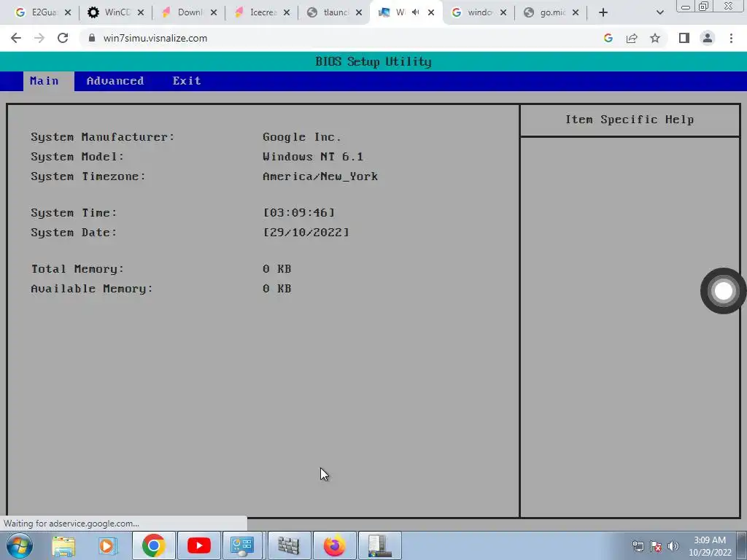Image resolution: width=747 pixels, height=560 pixels.
Task: Open the Chrome profile menu
Action: 708,38
